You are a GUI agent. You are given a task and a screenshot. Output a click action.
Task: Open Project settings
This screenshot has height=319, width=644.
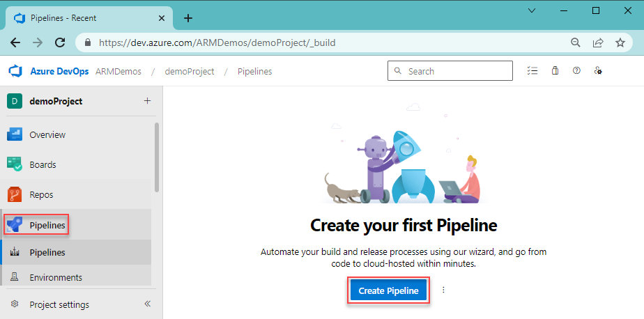point(59,304)
